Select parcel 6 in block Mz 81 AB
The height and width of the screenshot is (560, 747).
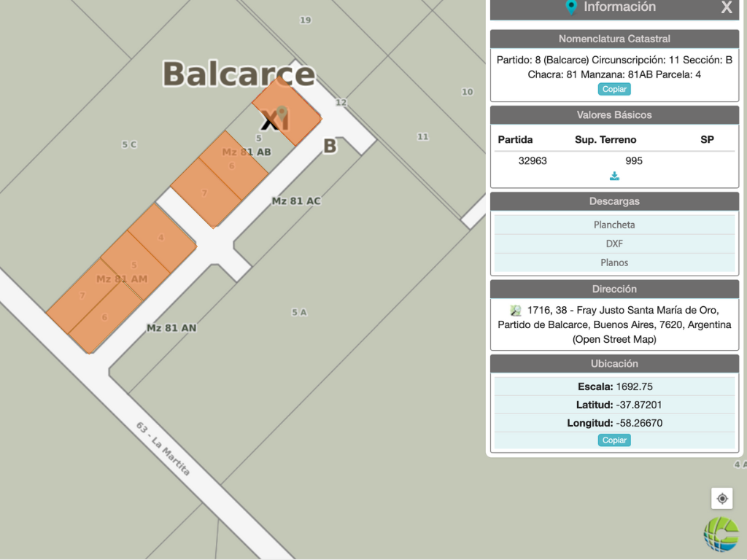click(232, 166)
